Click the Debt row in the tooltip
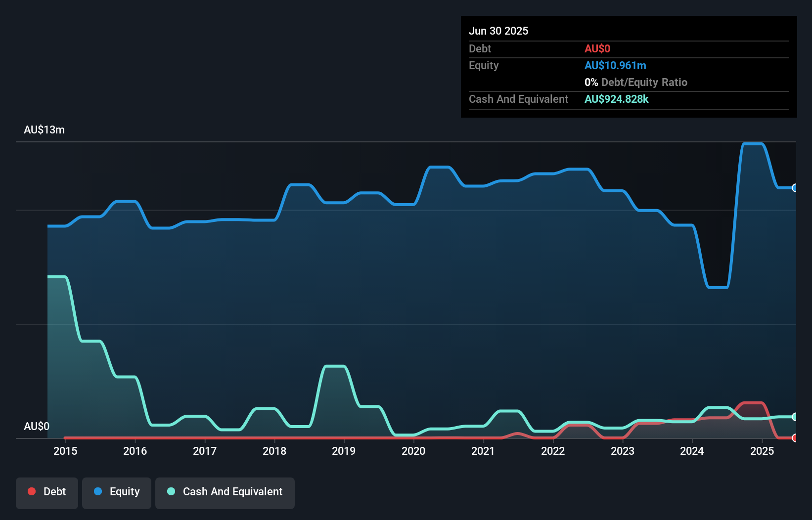This screenshot has width=812, height=520. click(480, 49)
